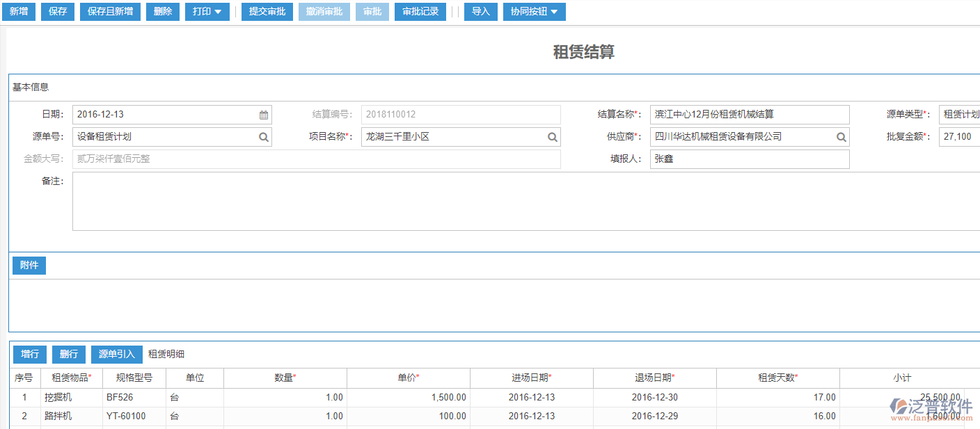The width and height of the screenshot is (980, 429).
Task: Open the 源单类型 combo box
Action: click(961, 115)
